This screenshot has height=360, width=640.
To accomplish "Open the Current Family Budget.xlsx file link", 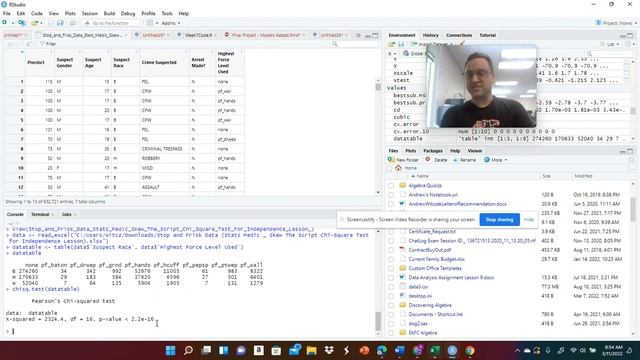I will coord(436,259).
